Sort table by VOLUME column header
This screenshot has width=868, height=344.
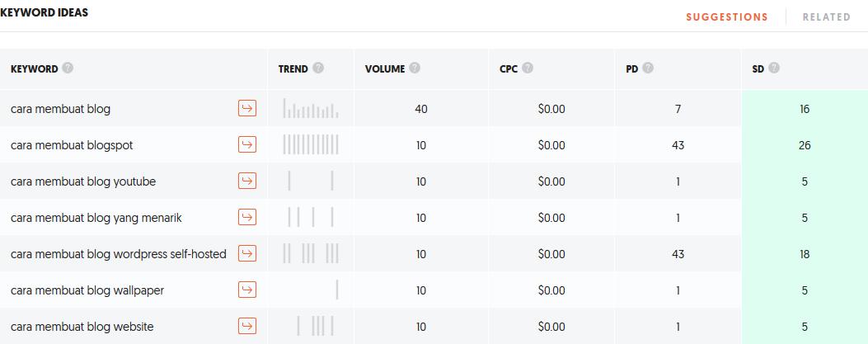(x=385, y=69)
